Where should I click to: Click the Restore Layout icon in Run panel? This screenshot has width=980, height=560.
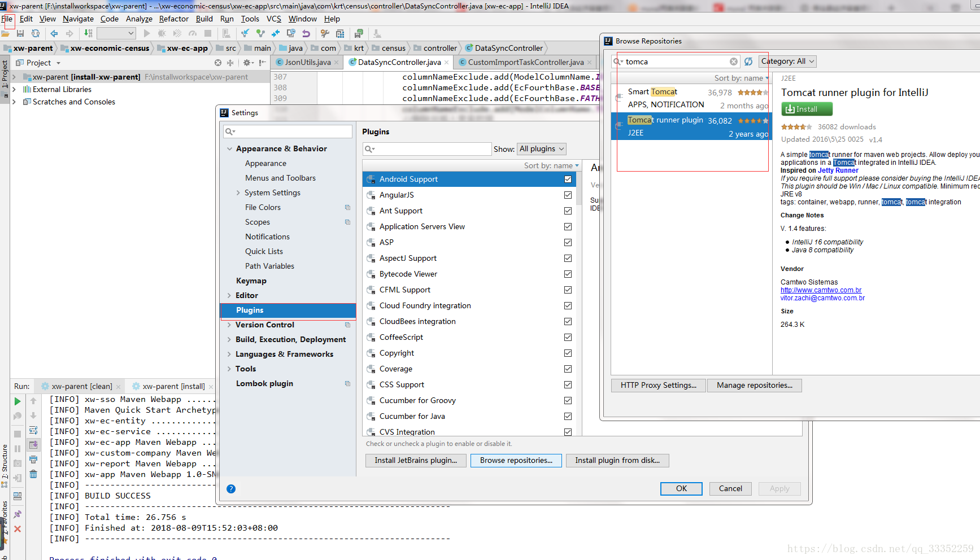[18, 496]
